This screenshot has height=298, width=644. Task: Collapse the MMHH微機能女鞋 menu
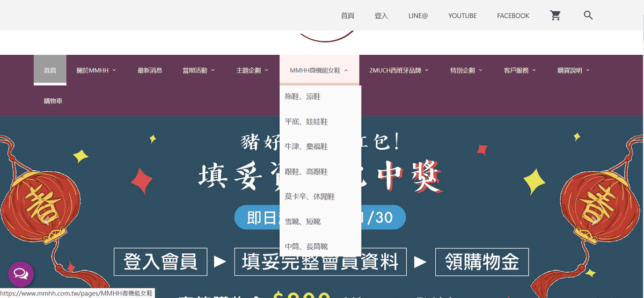pyautogui.click(x=319, y=70)
